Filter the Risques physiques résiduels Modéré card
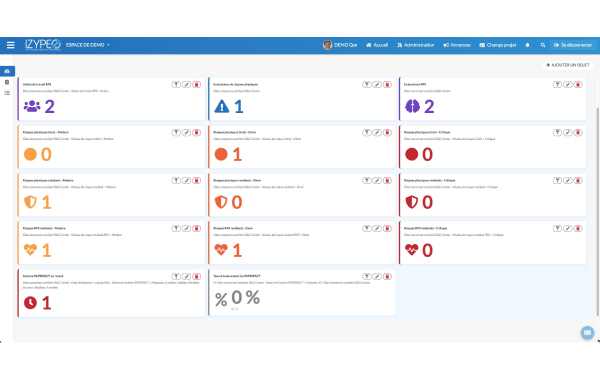The height and width of the screenshot is (380, 600). click(x=176, y=181)
